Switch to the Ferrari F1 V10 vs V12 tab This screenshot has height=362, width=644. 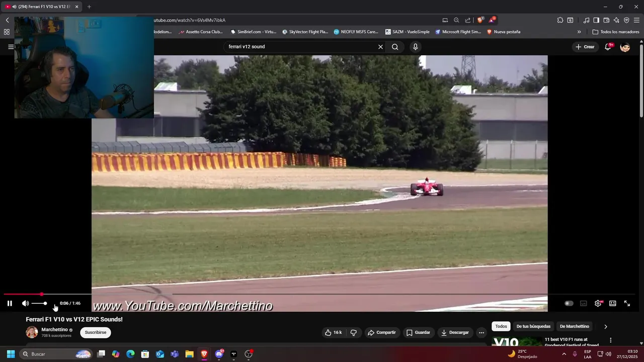(42, 7)
